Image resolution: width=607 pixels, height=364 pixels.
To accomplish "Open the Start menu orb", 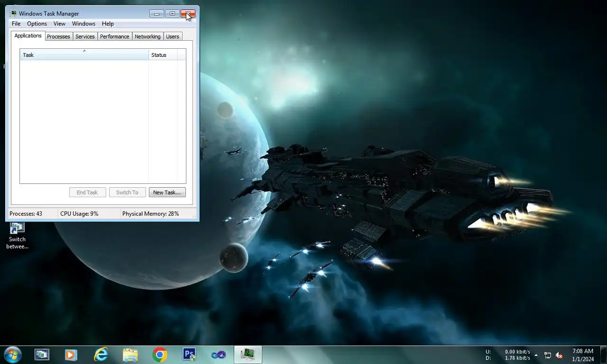I will 13,355.
